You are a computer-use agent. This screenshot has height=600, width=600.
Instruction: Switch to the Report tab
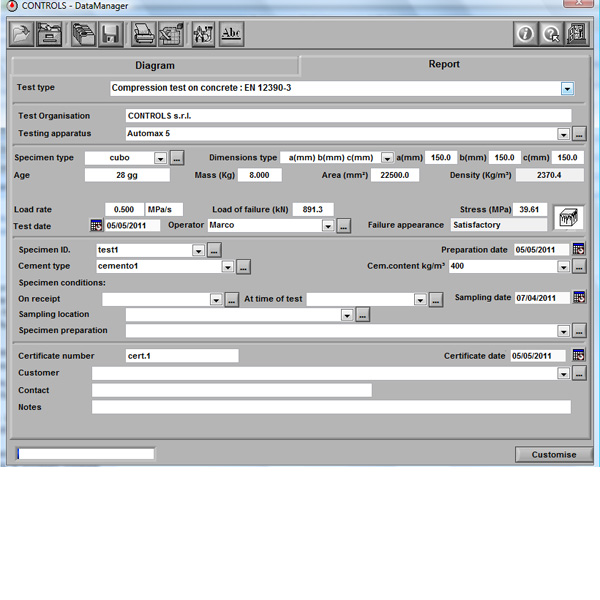(444, 64)
